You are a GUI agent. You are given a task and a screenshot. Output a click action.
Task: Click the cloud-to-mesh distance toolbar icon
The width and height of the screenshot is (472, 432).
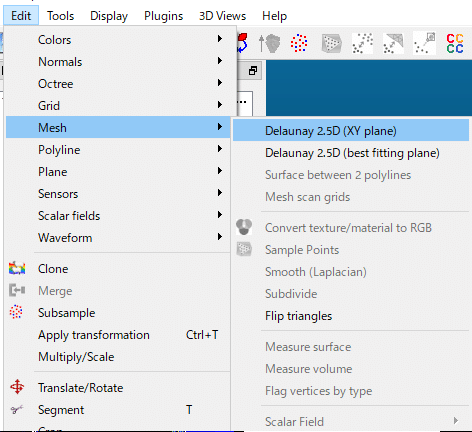[393, 43]
